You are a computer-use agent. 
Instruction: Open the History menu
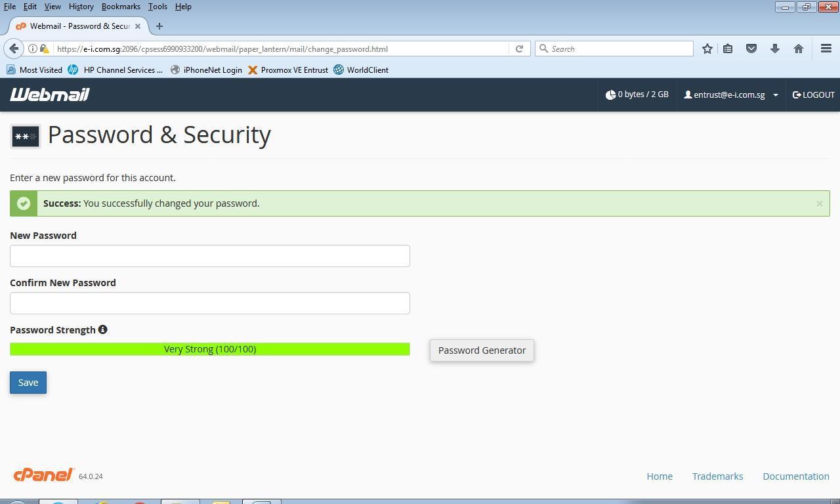pyautogui.click(x=81, y=7)
